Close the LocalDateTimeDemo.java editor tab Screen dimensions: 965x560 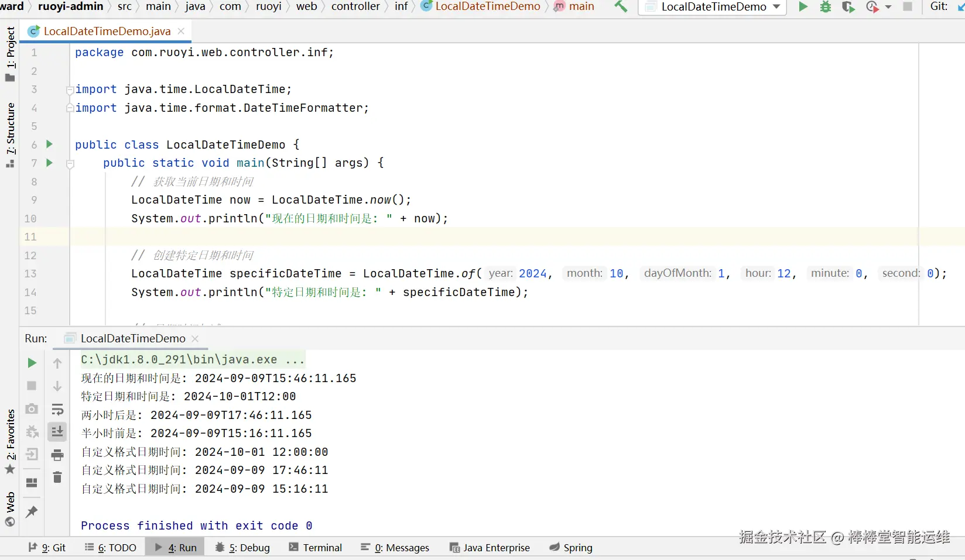[181, 31]
